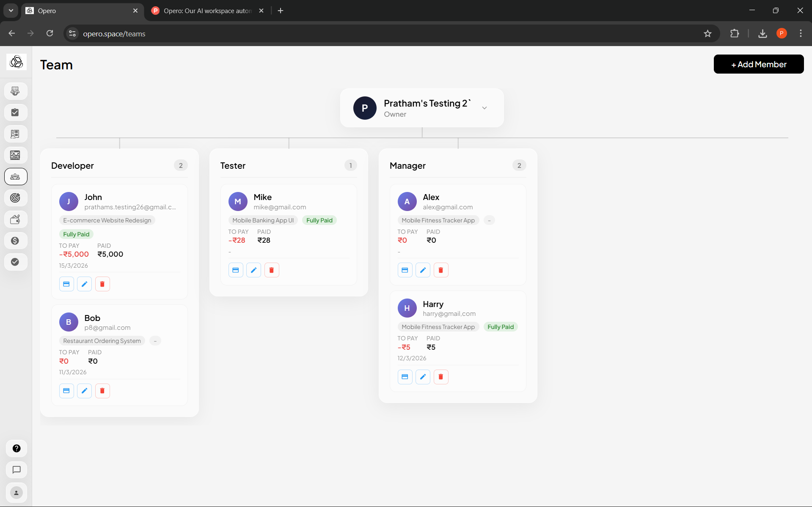Click Alex's Mobile Fitness Tracker App tag
This screenshot has height=507, width=812.
438,220
